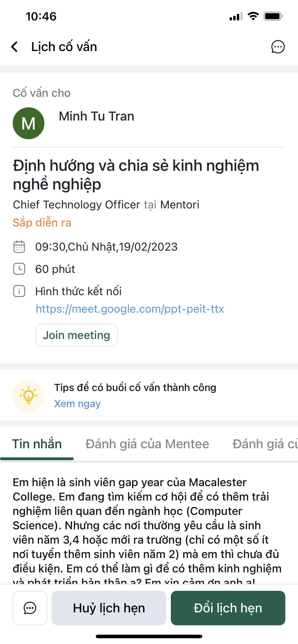
Task: Tap the info icon beside Hình thức kết nối
Action: (x=19, y=291)
